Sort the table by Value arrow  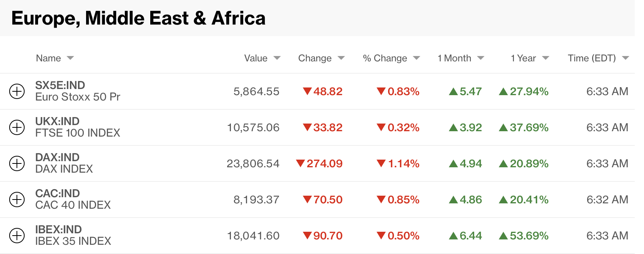click(277, 58)
